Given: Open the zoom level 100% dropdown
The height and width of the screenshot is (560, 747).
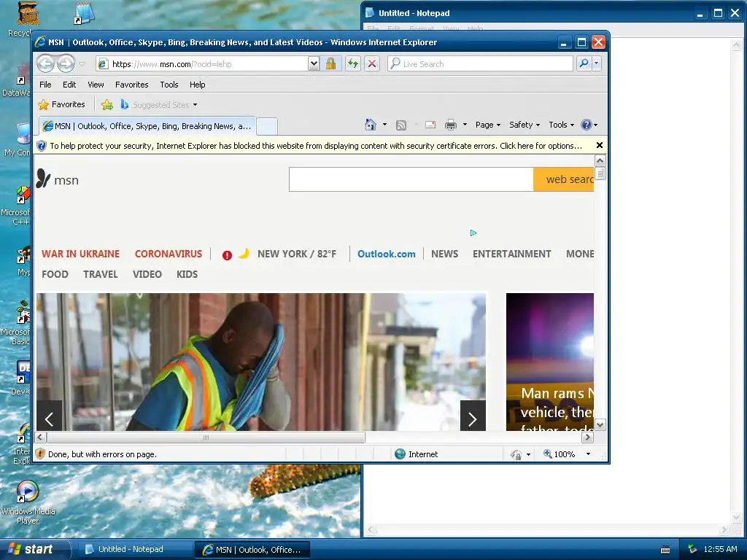Looking at the screenshot, I should (x=588, y=454).
